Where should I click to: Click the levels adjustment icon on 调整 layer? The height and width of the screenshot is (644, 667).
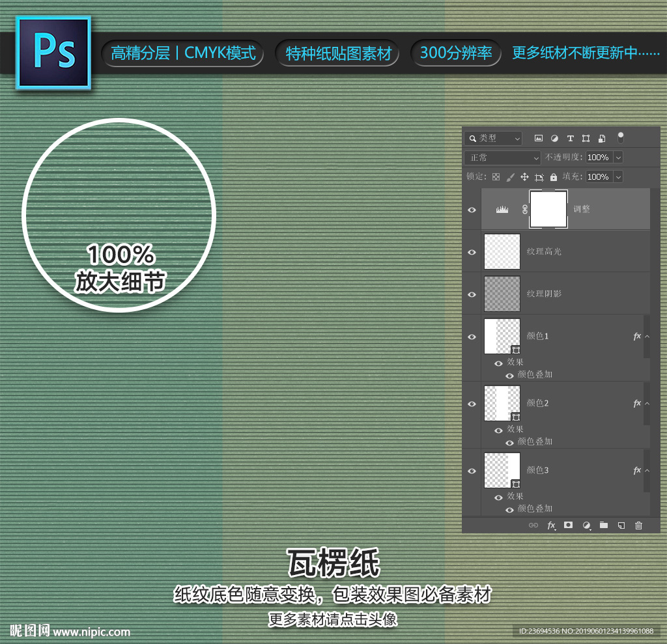coord(502,209)
